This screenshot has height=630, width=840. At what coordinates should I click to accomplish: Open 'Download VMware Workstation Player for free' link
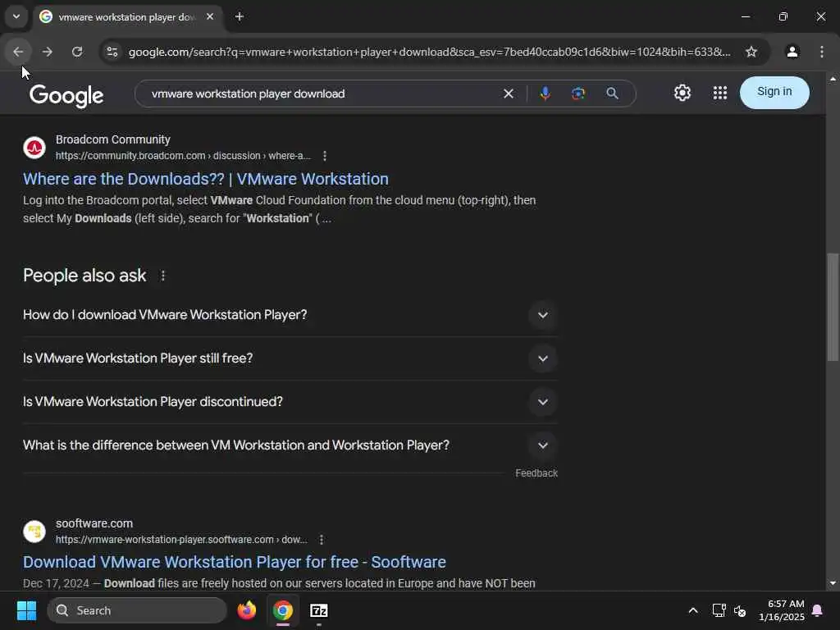point(234,562)
